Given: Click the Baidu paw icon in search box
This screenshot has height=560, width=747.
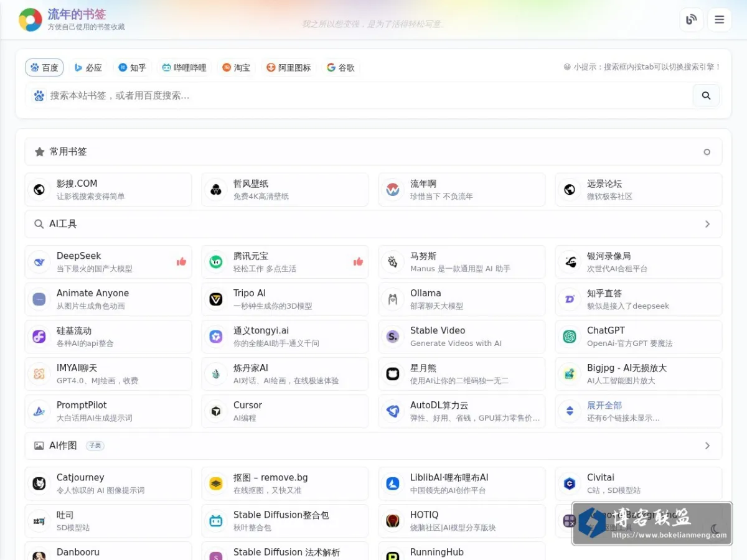Looking at the screenshot, I should pos(39,96).
